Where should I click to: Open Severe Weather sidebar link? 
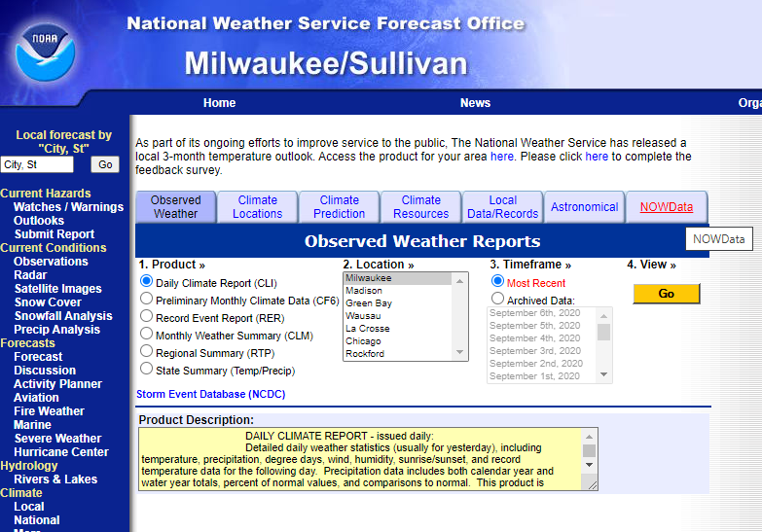click(x=57, y=439)
